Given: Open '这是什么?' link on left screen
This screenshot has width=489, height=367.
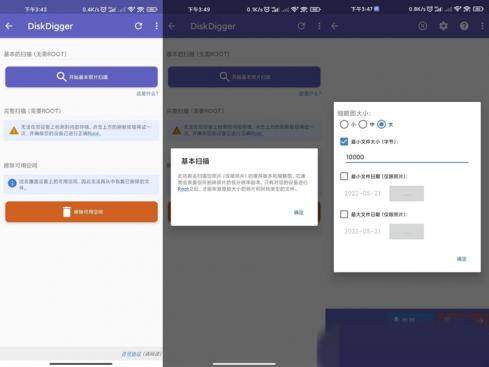Looking at the screenshot, I should pos(147,94).
